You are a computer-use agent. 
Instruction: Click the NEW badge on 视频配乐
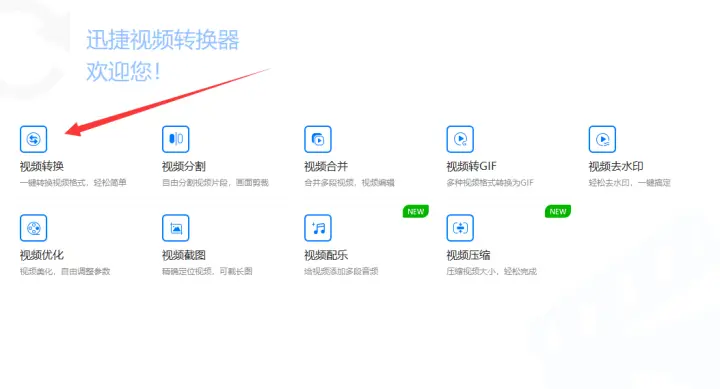(x=416, y=211)
